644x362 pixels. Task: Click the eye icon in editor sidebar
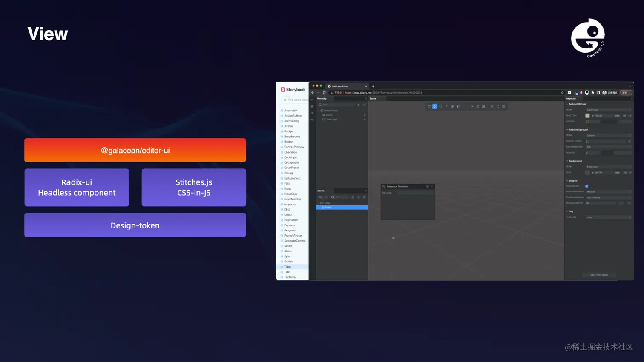tap(312, 113)
